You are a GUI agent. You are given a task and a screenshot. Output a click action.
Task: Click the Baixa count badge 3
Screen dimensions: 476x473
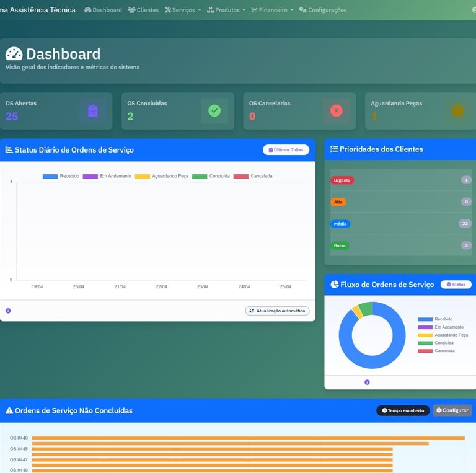click(466, 245)
